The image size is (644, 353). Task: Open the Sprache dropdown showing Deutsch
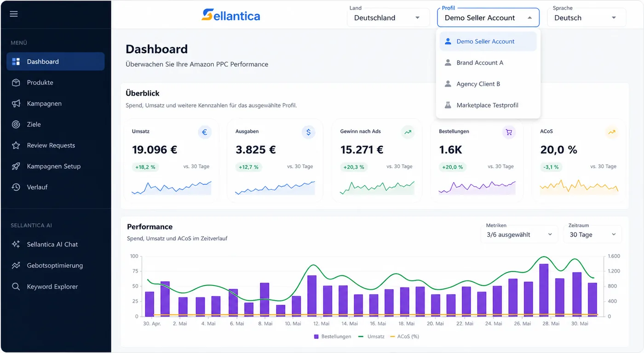586,17
